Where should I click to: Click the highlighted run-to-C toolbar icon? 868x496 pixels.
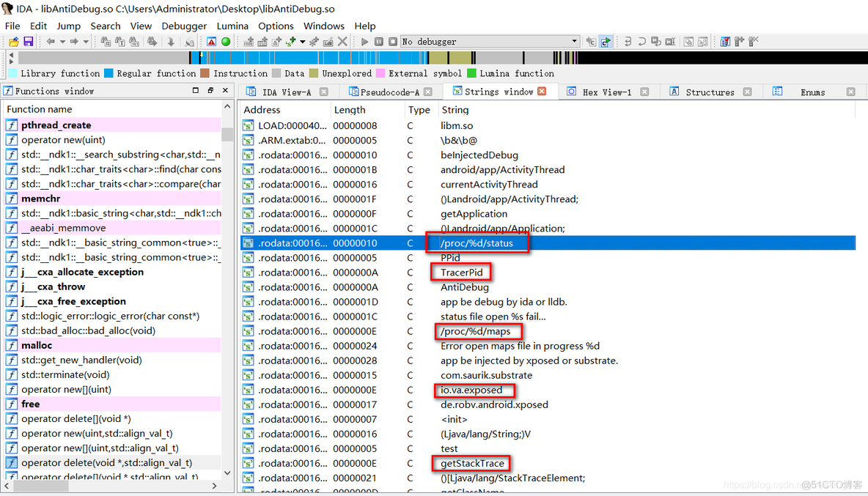pos(606,42)
